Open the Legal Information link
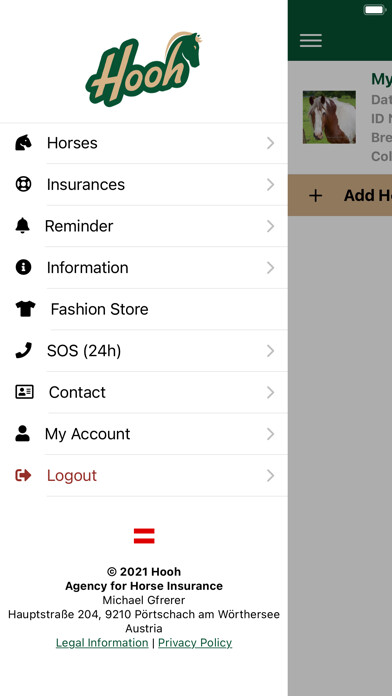This screenshot has width=392, height=696. [x=102, y=643]
